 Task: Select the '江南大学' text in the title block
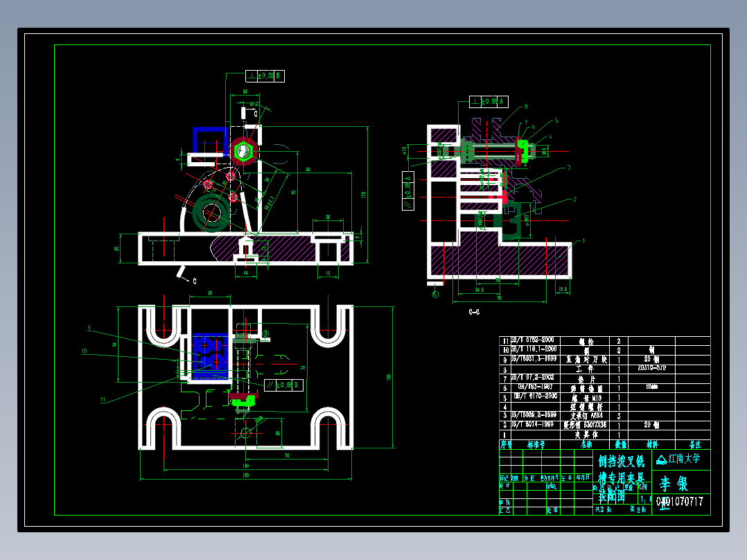pyautogui.click(x=684, y=459)
